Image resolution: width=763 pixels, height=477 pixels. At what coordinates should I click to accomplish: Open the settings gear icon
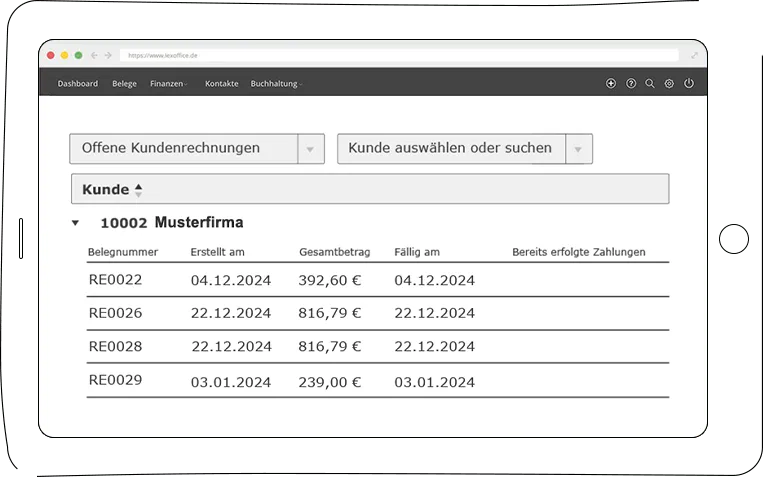[x=669, y=83]
